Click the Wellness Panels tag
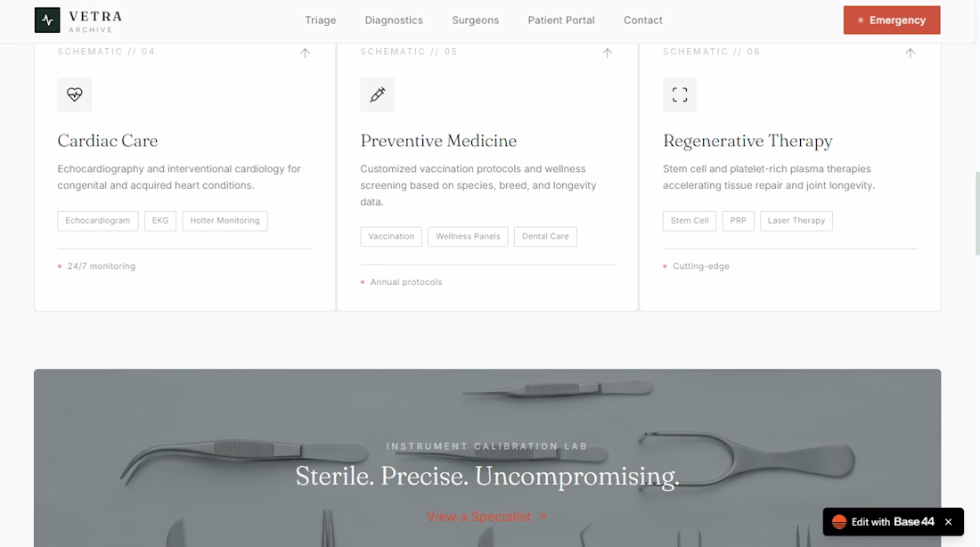The image size is (980, 547). click(x=468, y=236)
